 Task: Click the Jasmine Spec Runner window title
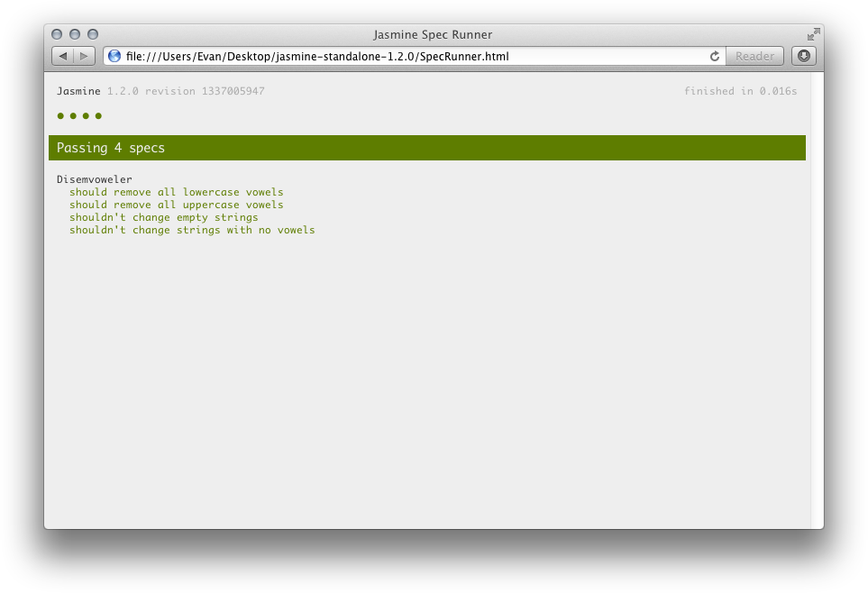(x=433, y=34)
